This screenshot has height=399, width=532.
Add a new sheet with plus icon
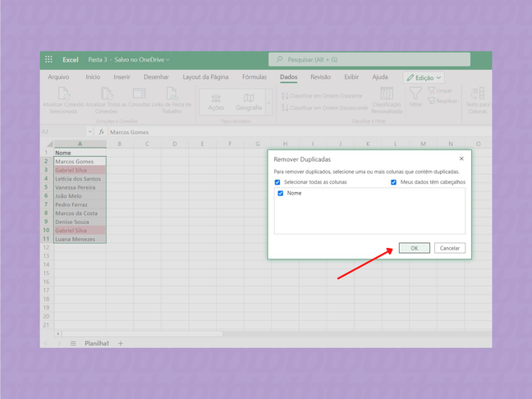pyautogui.click(x=121, y=343)
